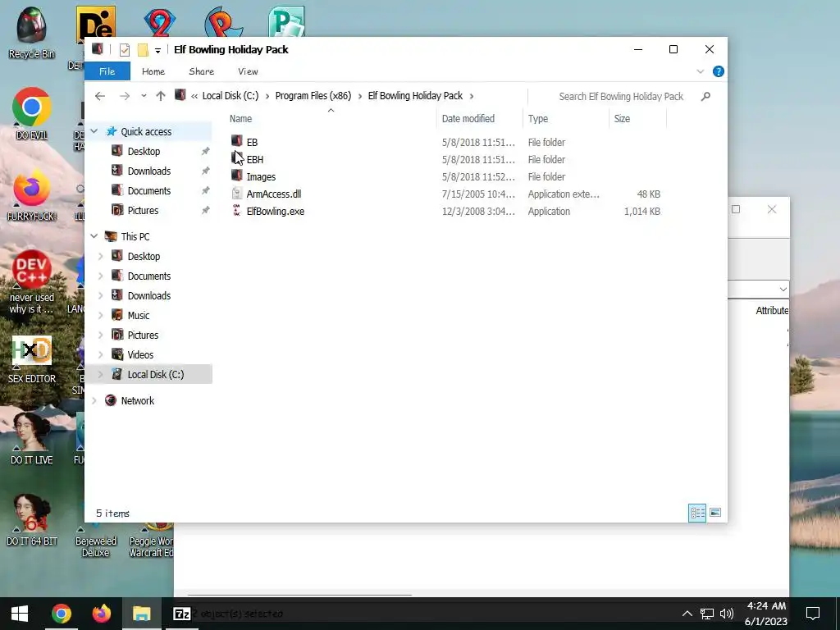Expand Network tree node
840x630 pixels.
(x=94, y=400)
